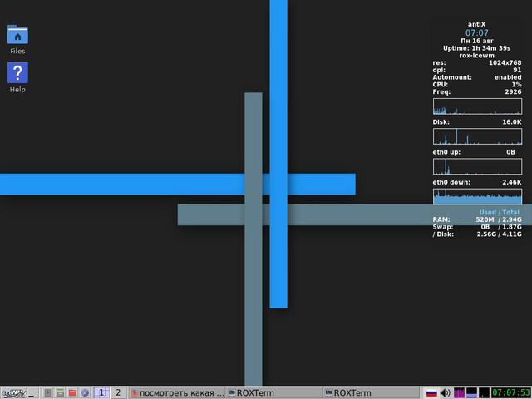Click the 'Uptime: 1h 34m 39s' line

point(476,48)
